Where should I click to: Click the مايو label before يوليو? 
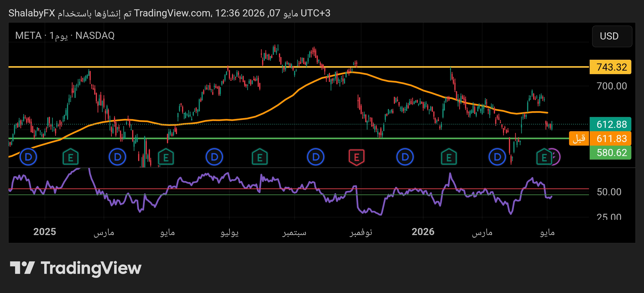[167, 232]
